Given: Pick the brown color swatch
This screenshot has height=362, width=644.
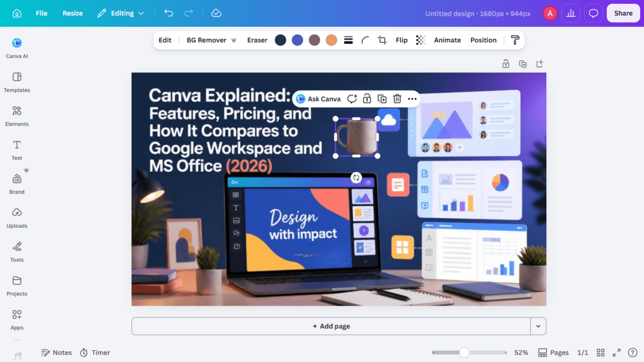Looking at the screenshot, I should point(314,40).
